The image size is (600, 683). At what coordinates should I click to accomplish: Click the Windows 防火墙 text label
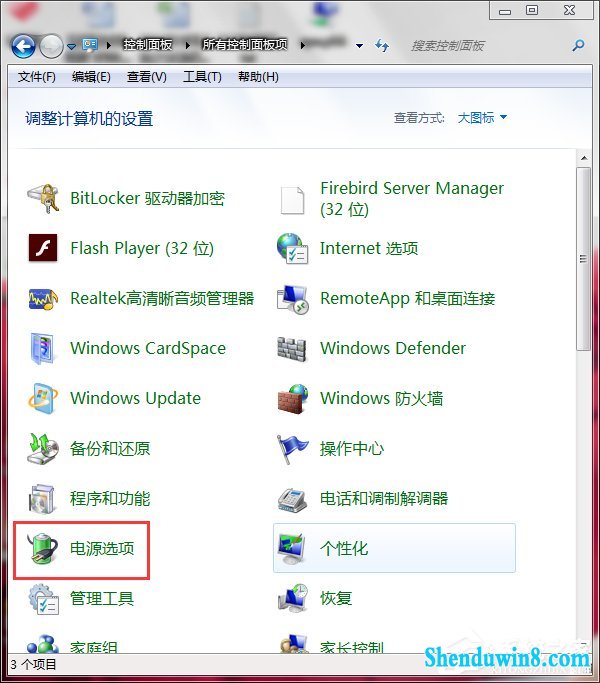point(381,399)
